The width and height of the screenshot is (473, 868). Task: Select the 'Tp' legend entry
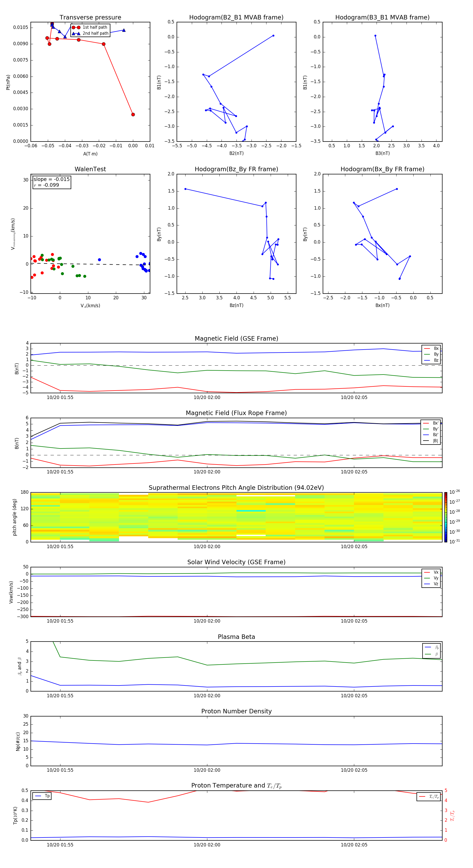(42, 796)
